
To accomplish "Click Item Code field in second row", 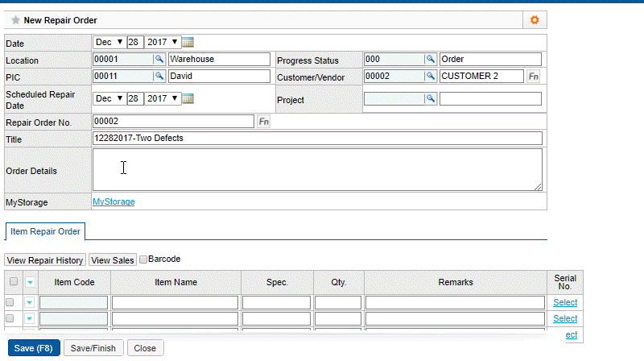I will click(x=73, y=318).
